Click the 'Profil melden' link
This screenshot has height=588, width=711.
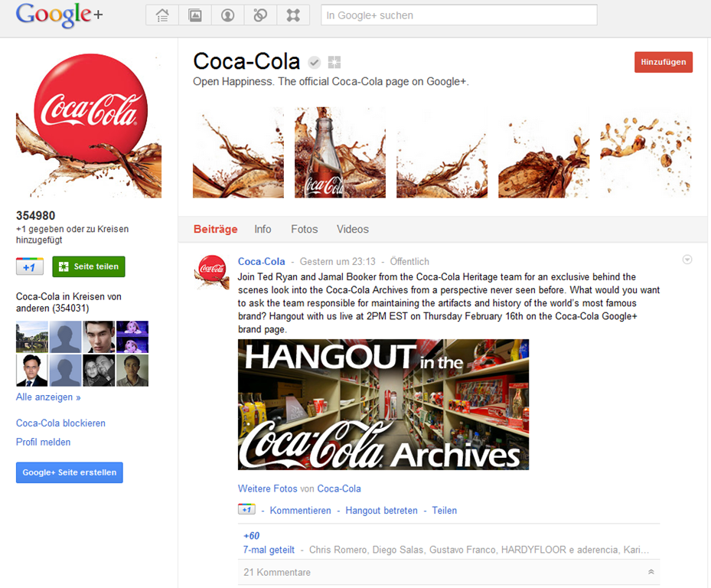[x=43, y=442]
